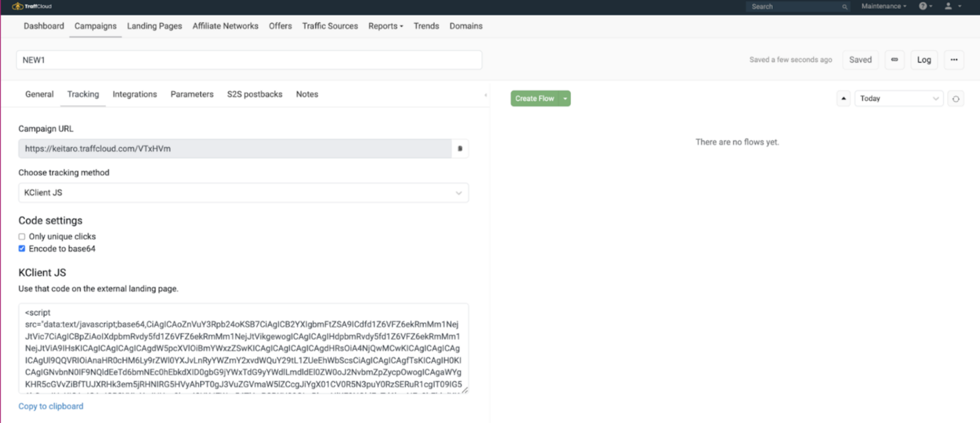Click inside the KClient JS code box
Screen dimensions: 980x423
point(243,348)
